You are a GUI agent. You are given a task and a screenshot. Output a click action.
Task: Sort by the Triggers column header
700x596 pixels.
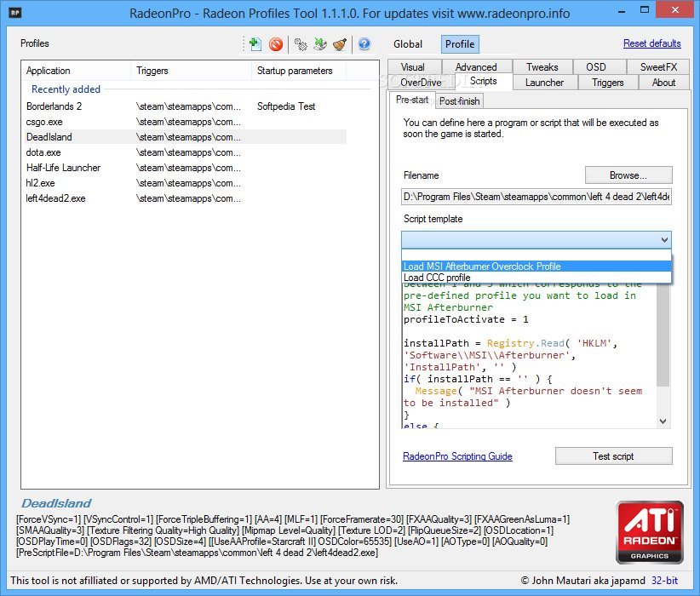(x=191, y=71)
